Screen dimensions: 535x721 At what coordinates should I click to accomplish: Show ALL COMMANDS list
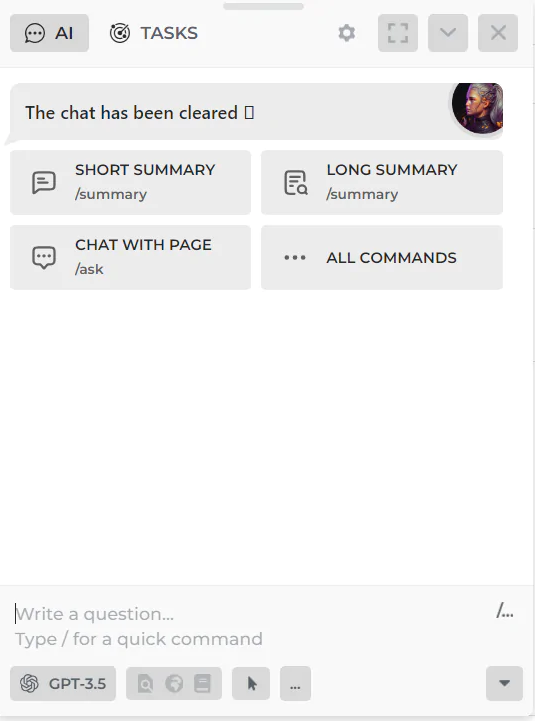[x=382, y=257]
